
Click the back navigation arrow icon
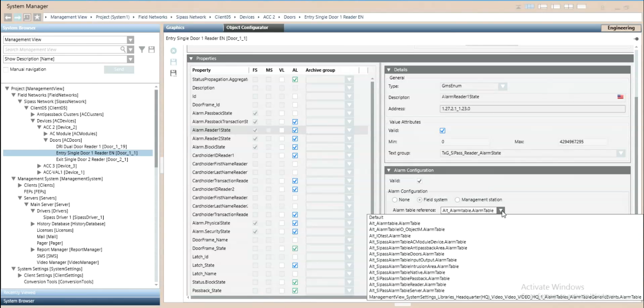8,17
